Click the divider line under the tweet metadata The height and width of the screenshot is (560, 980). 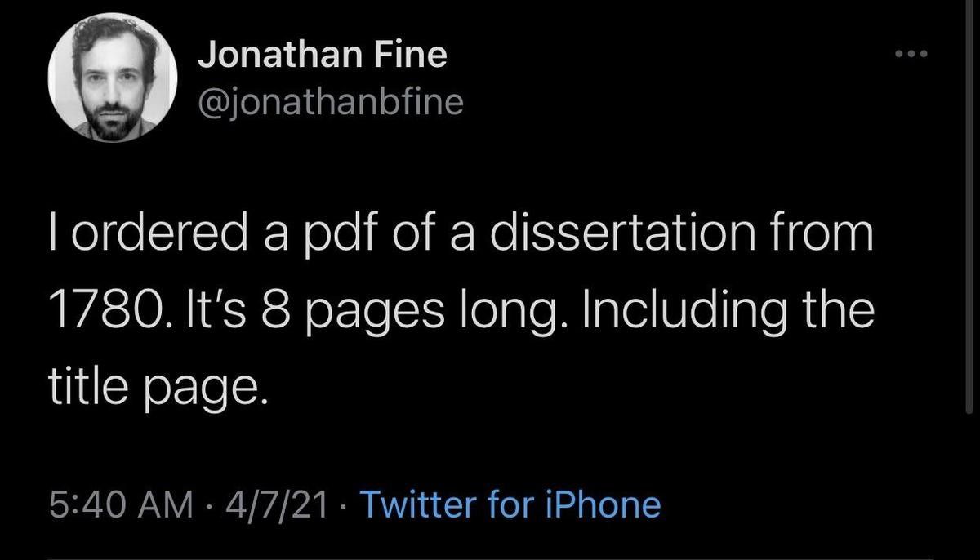[490, 558]
